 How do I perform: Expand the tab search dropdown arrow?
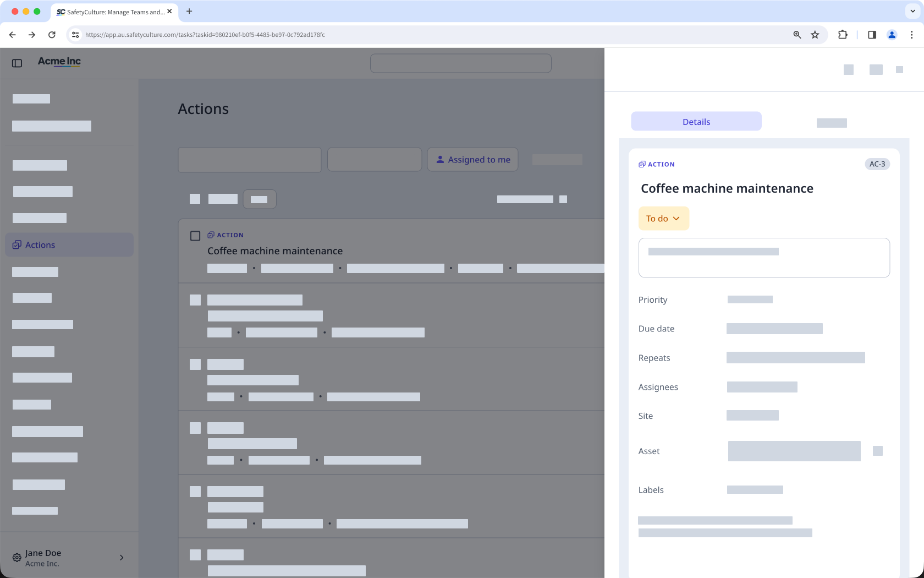point(913,11)
